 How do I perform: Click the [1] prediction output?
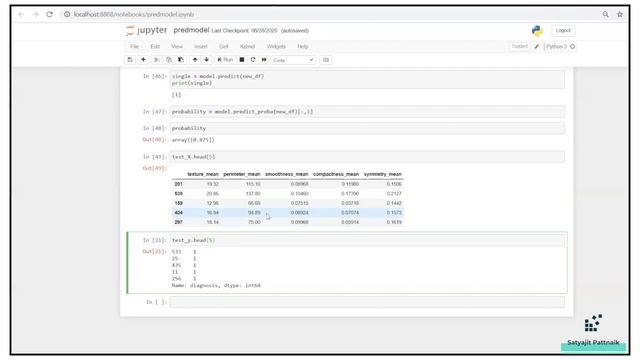pos(176,95)
